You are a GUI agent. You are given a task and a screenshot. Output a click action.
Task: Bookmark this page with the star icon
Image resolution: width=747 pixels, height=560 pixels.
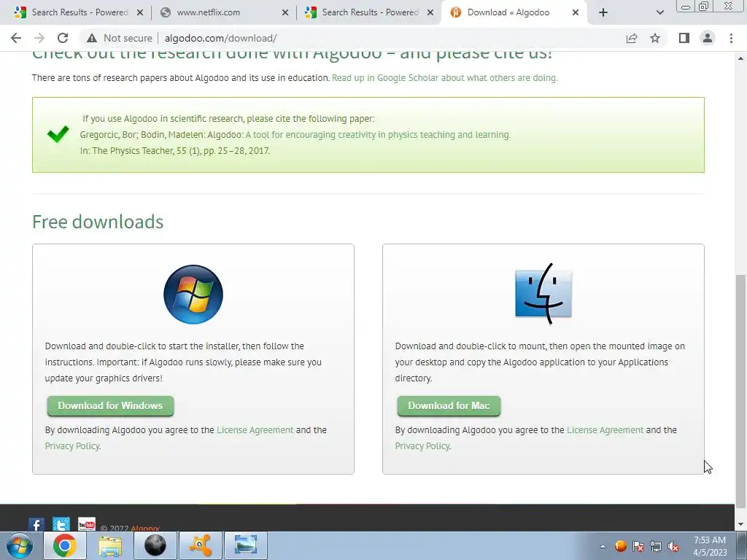(655, 38)
